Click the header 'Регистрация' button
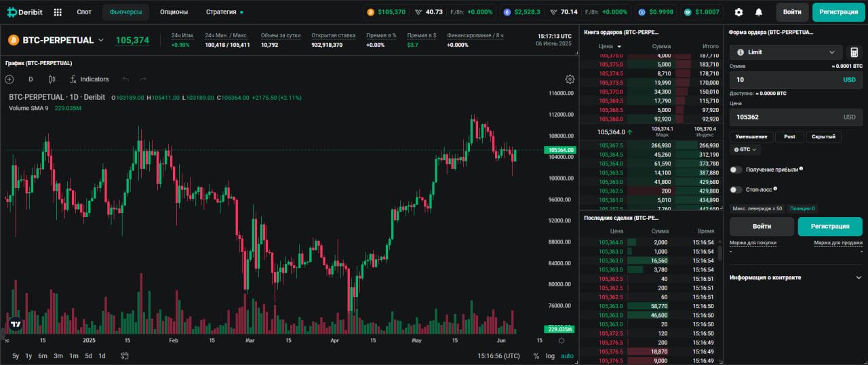 coord(839,12)
